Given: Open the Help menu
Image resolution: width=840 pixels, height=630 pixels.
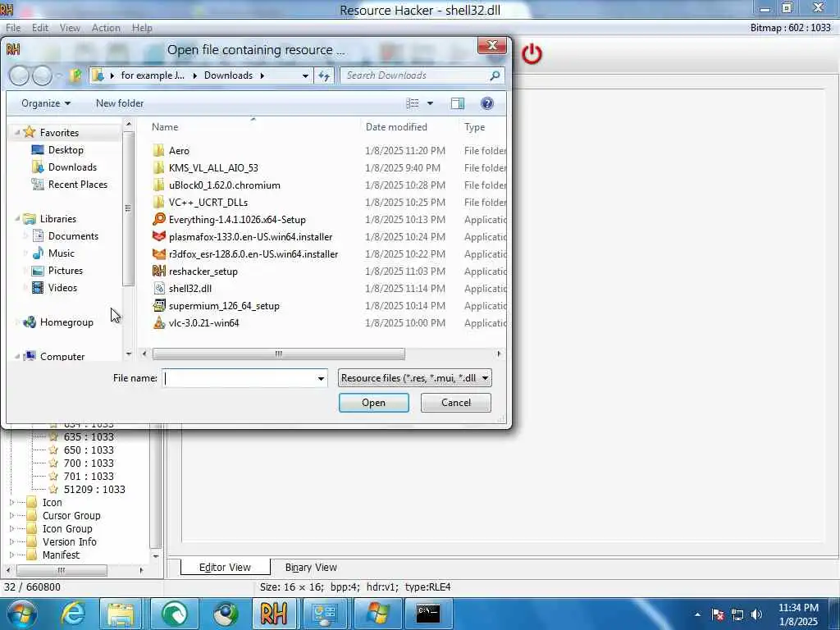Looking at the screenshot, I should [x=142, y=28].
